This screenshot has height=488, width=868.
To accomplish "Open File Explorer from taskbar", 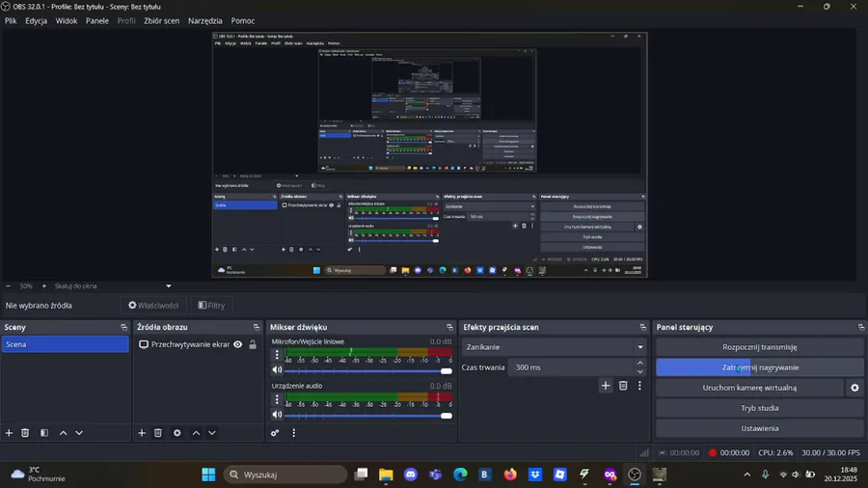I will click(x=386, y=474).
